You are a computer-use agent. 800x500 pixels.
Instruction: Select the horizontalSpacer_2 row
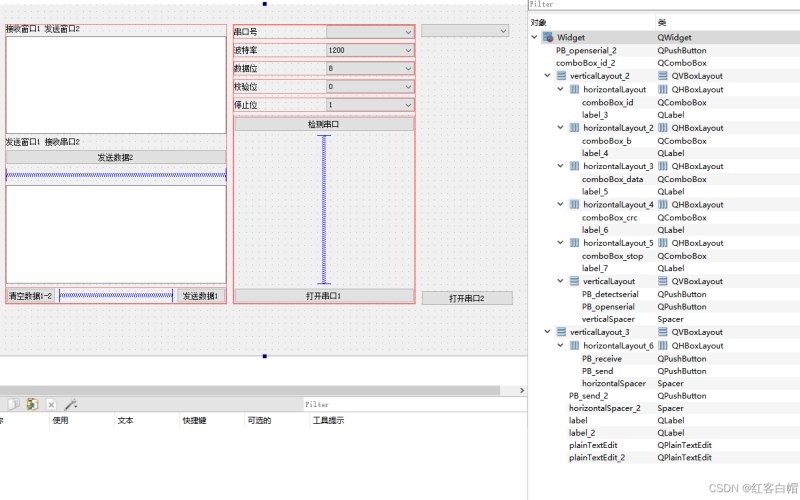663,408
